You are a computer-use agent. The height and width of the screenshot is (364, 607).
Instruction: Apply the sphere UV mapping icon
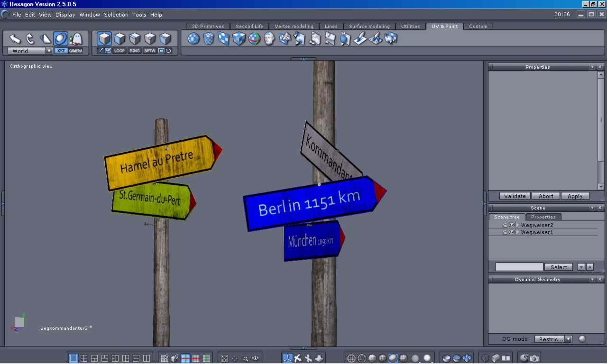(193, 38)
